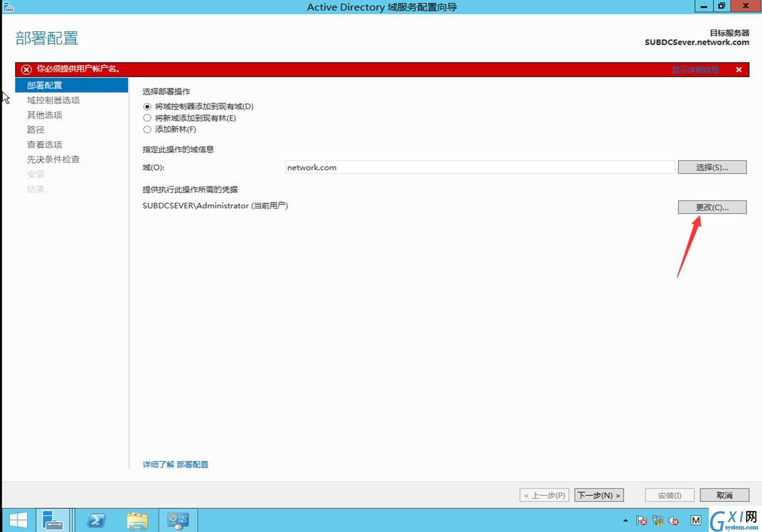Click the 域(O): field label

coord(154,167)
